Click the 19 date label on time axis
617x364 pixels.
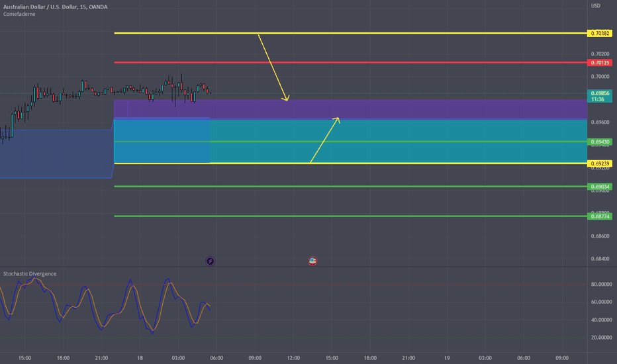pyautogui.click(x=447, y=358)
